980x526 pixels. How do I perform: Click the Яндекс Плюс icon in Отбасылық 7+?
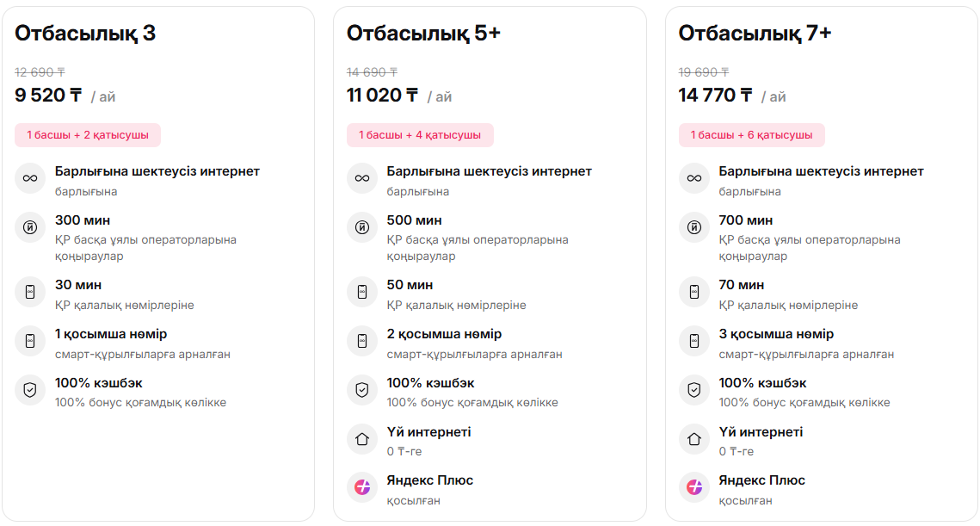(694, 487)
